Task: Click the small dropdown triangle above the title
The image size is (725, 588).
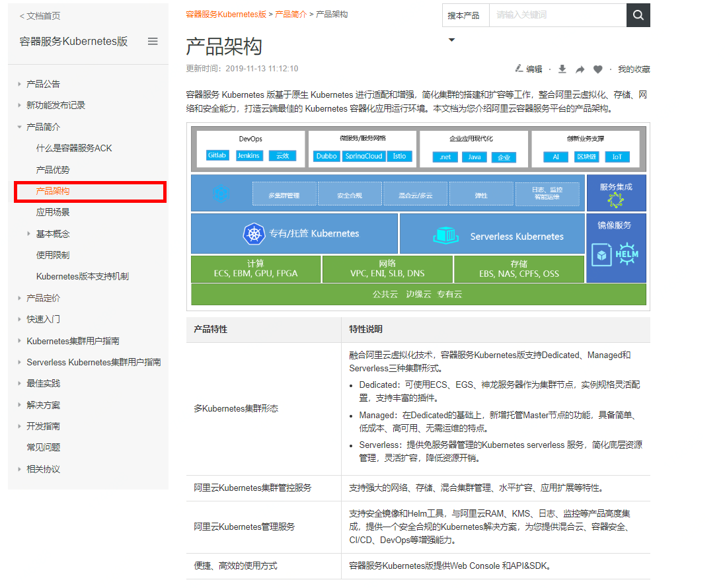Action: (x=452, y=40)
